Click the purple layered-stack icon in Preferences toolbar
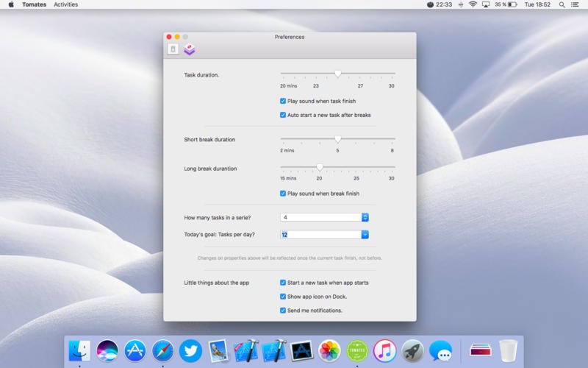588x368 pixels. tap(190, 49)
